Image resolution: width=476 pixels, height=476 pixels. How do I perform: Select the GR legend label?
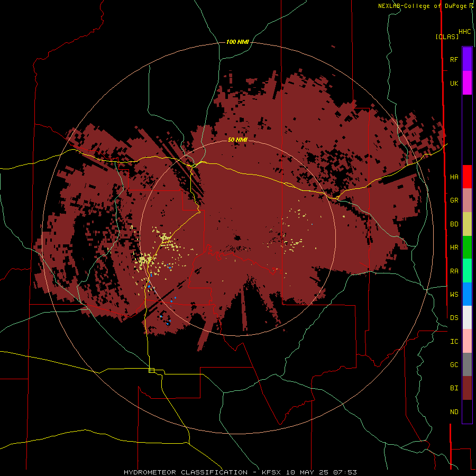454,200
